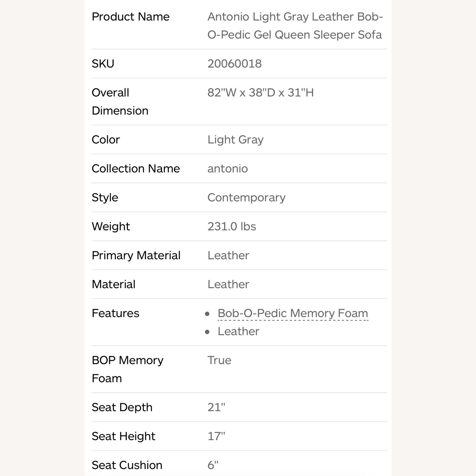Click the Primary Material row label
This screenshot has width=476, height=476.
coord(136,255)
